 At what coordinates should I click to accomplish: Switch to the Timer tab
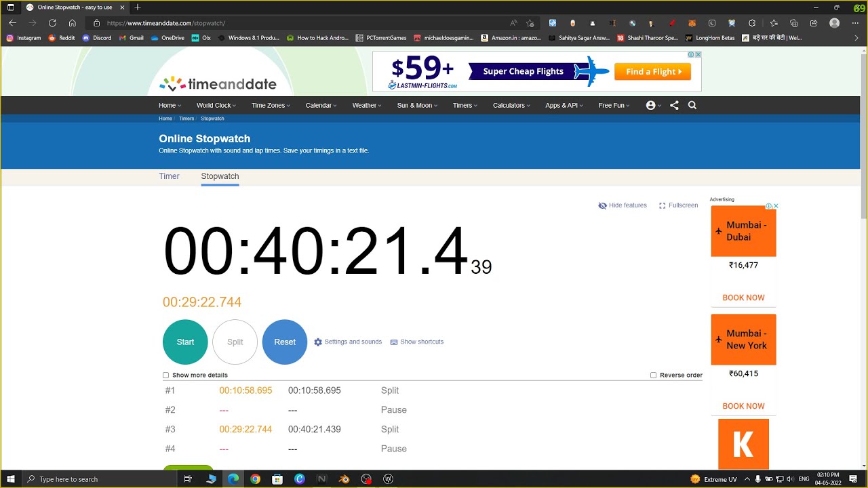169,176
